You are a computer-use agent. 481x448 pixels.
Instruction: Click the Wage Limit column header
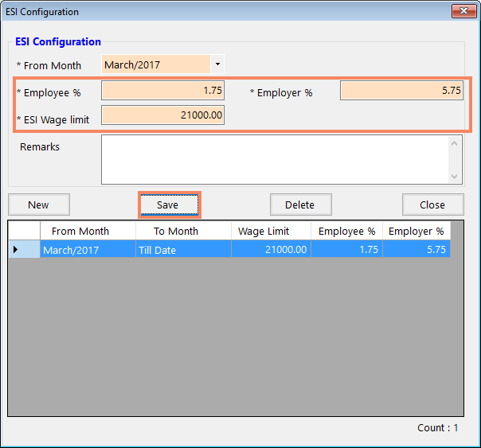(272, 231)
